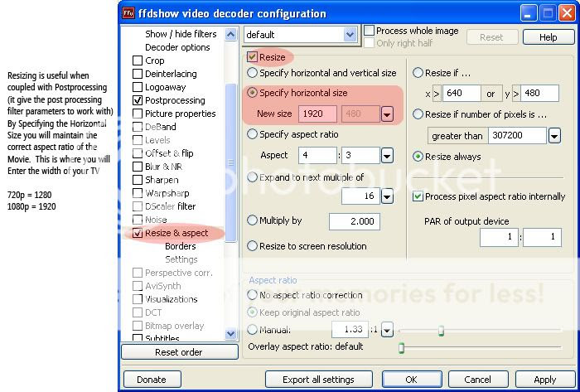Toggle the DScaler filter checkbox

tap(138, 206)
